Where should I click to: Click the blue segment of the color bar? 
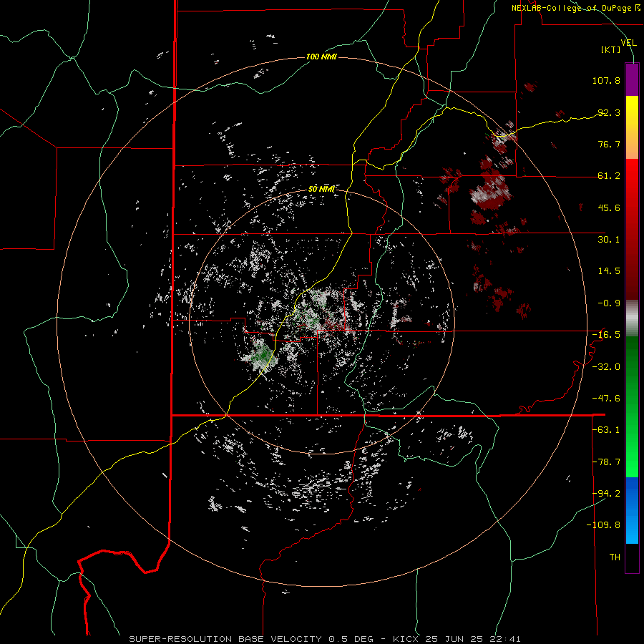632,510
